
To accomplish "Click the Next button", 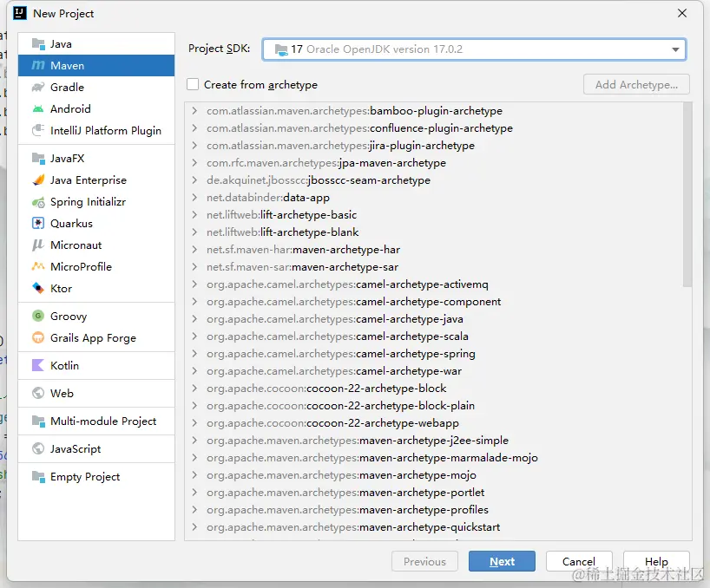I will point(502,561).
